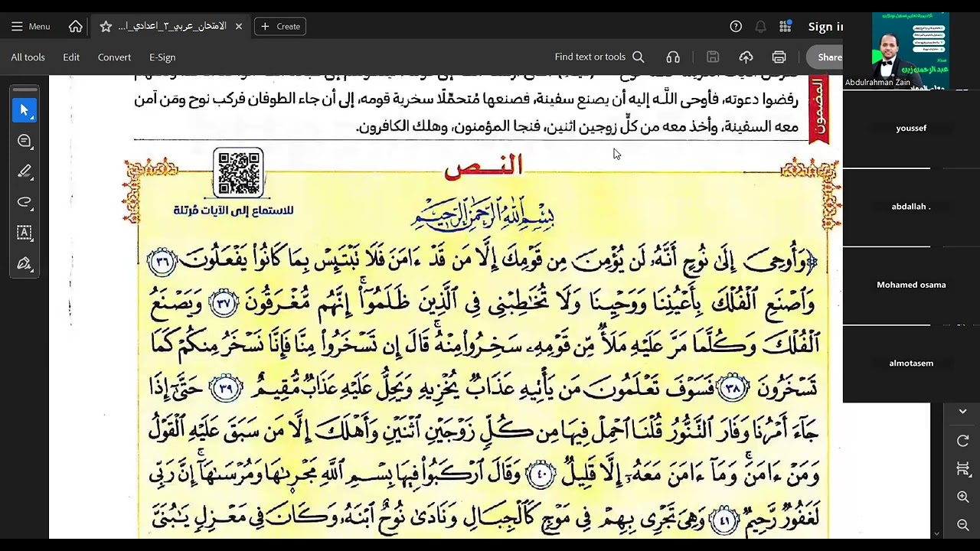Open the apps grid icon
This screenshot has height=551, width=980.
tap(785, 26)
